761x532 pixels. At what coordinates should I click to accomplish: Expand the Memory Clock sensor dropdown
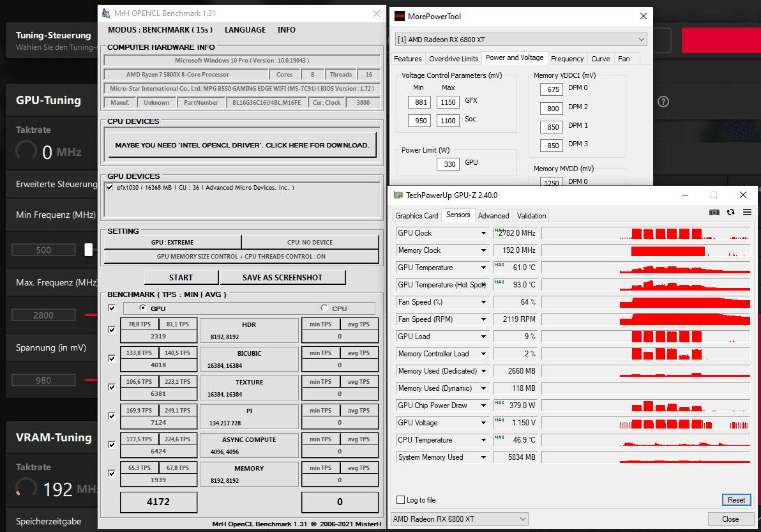483,250
